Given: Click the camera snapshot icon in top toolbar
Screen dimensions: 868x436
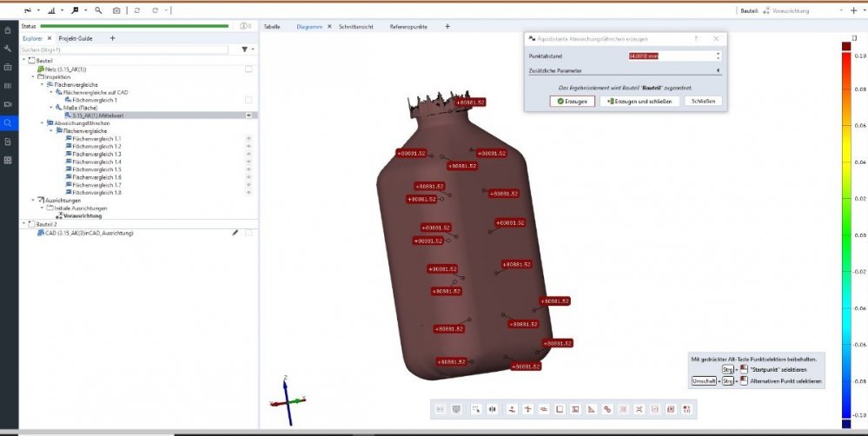Looking at the screenshot, I should (116, 10).
